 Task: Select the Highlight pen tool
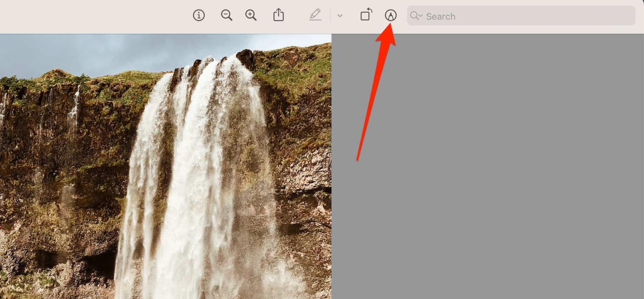pyautogui.click(x=315, y=15)
